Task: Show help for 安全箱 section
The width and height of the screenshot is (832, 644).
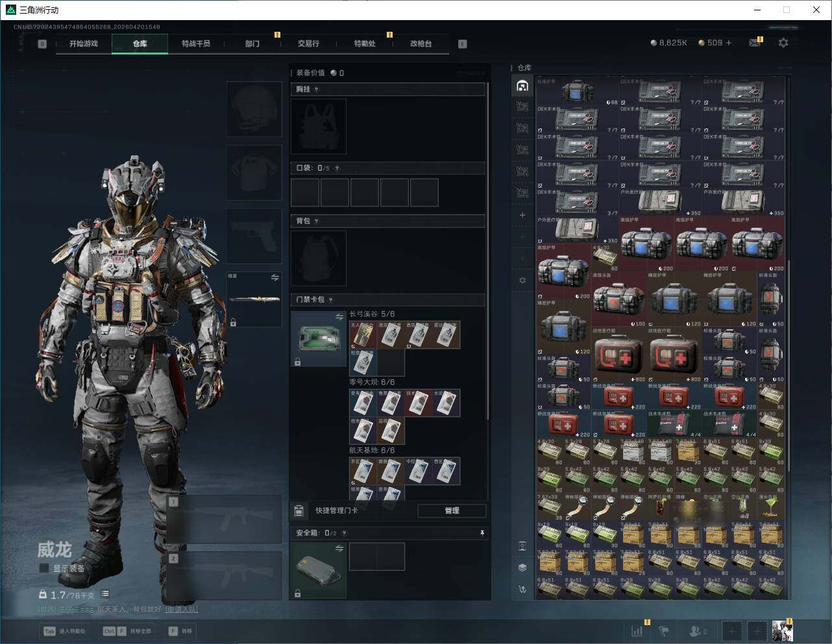Action: (344, 533)
